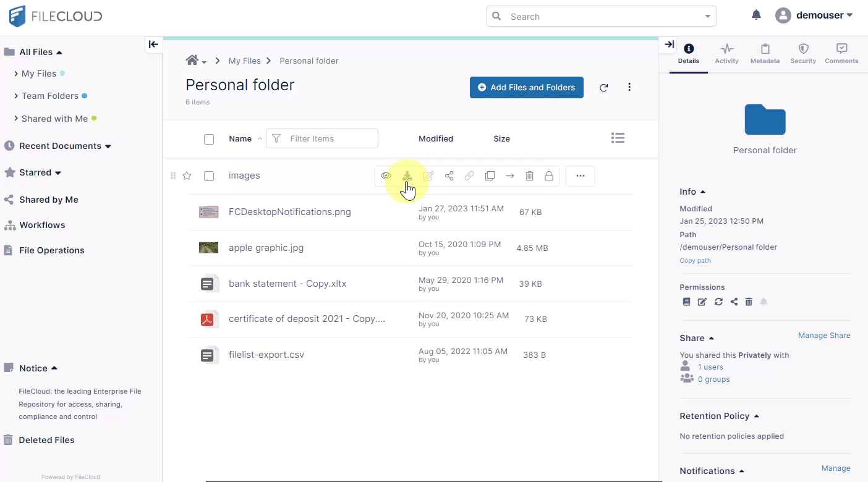Expand the Recent Documents section
The image size is (868, 482).
point(108,146)
